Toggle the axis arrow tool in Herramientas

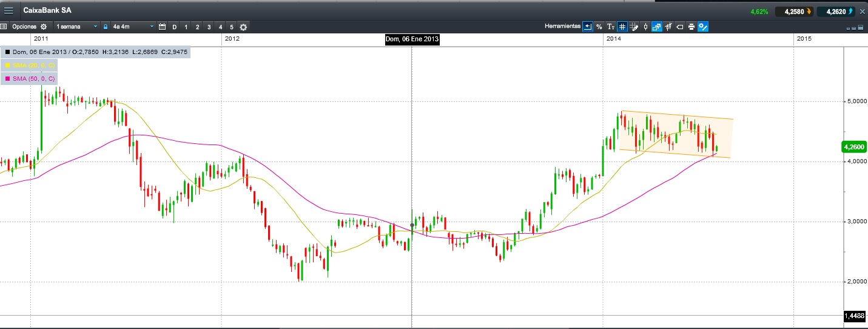pos(588,27)
